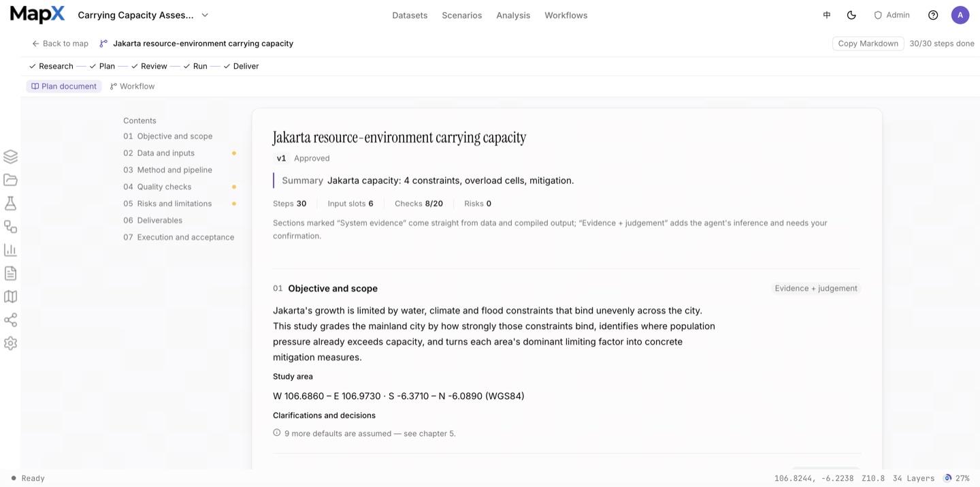This screenshot has height=487, width=980.
Task: Open the settings gear in left sidebar
Action: [x=10, y=343]
